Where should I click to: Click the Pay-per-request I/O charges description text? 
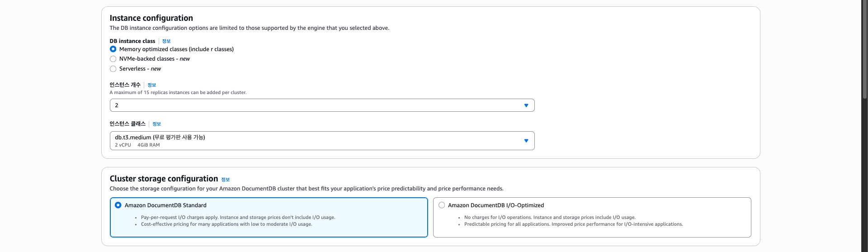coord(238,218)
